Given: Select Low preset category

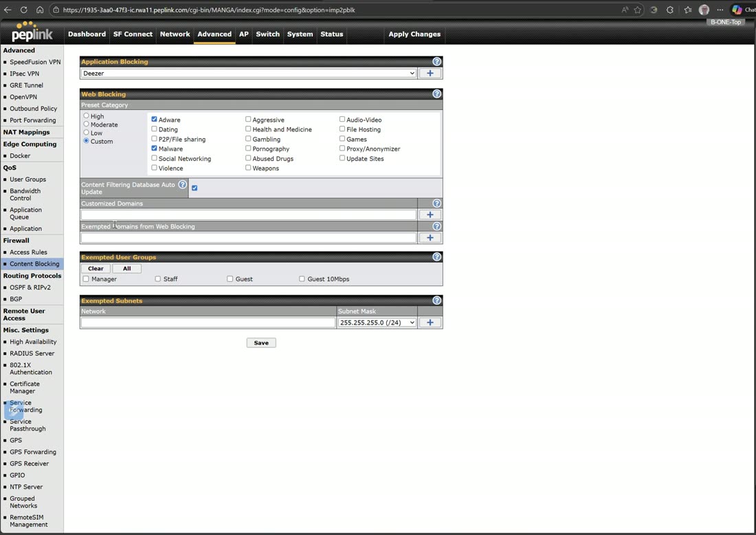Looking at the screenshot, I should [87, 132].
